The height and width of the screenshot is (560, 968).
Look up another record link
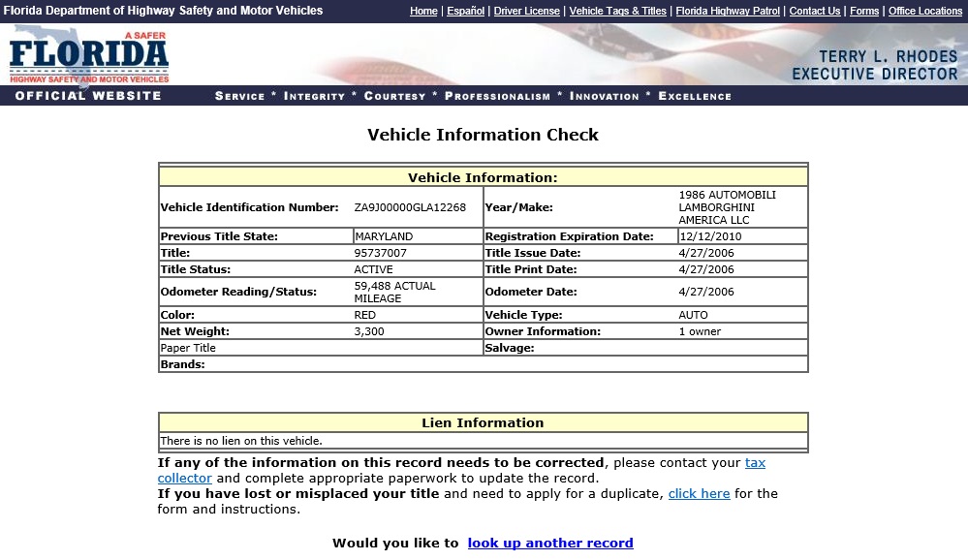click(x=550, y=544)
